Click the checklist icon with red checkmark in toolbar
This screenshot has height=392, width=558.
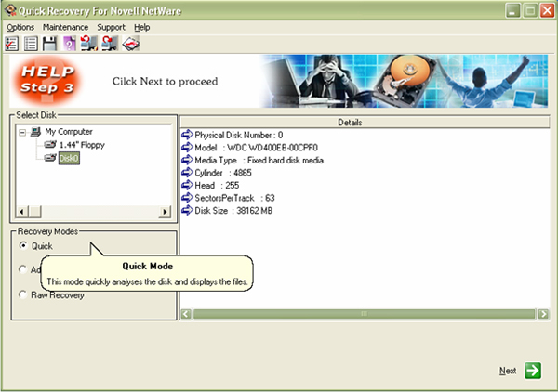click(12, 44)
